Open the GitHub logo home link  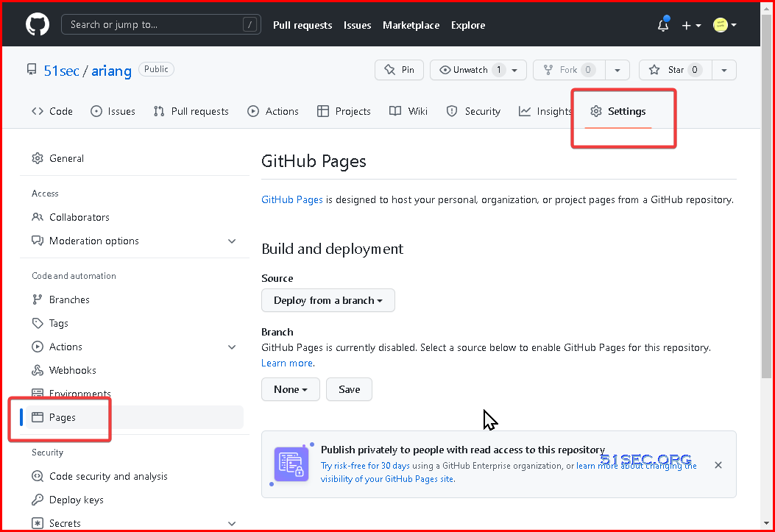[38, 25]
